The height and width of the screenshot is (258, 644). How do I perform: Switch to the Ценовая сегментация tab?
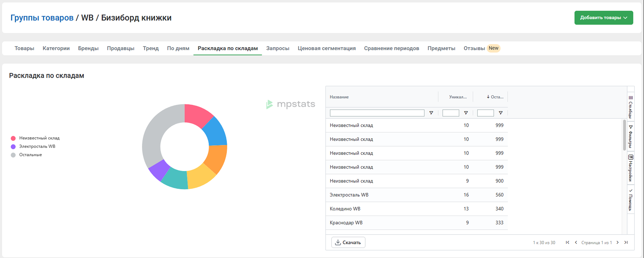tap(327, 48)
